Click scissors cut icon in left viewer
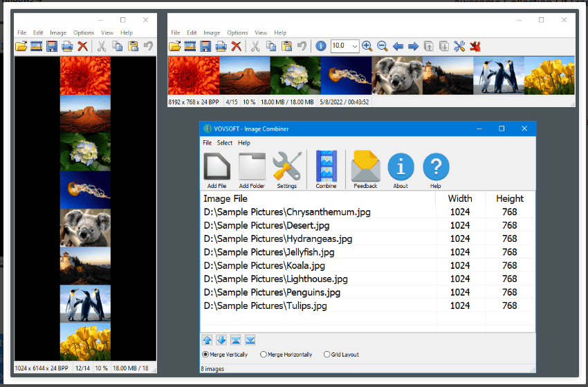 pyautogui.click(x=101, y=46)
